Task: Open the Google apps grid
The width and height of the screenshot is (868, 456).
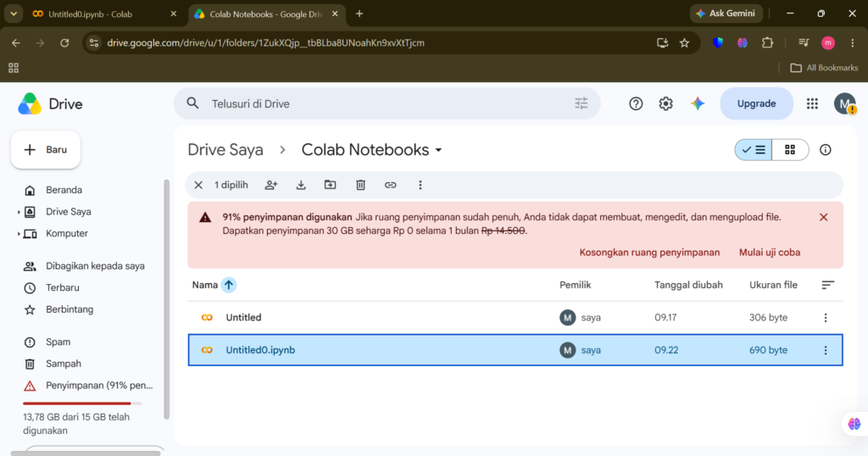Action: pos(812,103)
